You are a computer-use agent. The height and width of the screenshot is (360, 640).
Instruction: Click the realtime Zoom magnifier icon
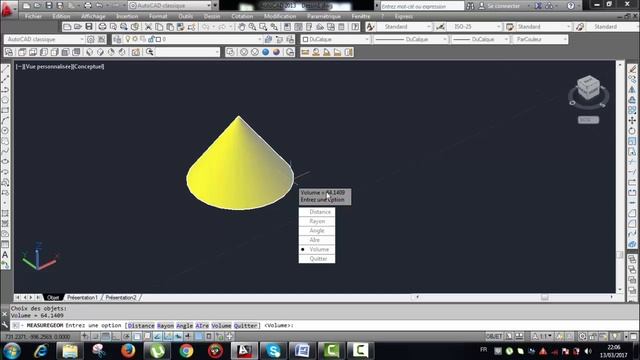[x=252, y=27]
